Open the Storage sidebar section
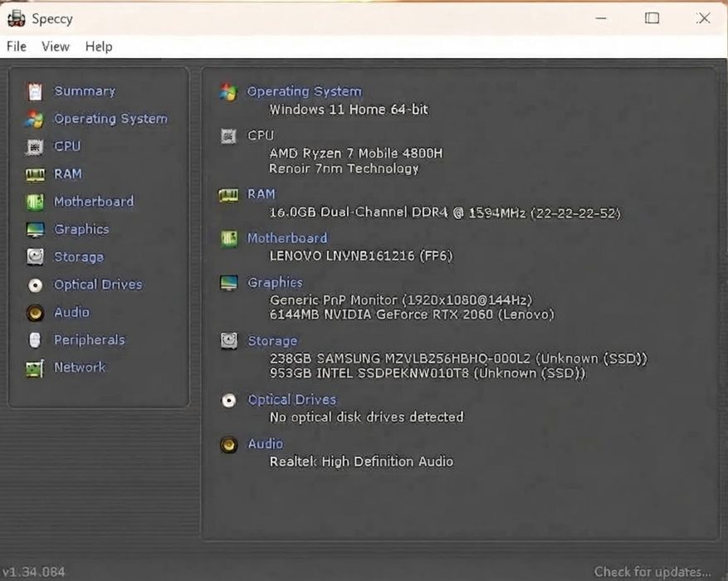The width and height of the screenshot is (728, 581). (x=79, y=257)
